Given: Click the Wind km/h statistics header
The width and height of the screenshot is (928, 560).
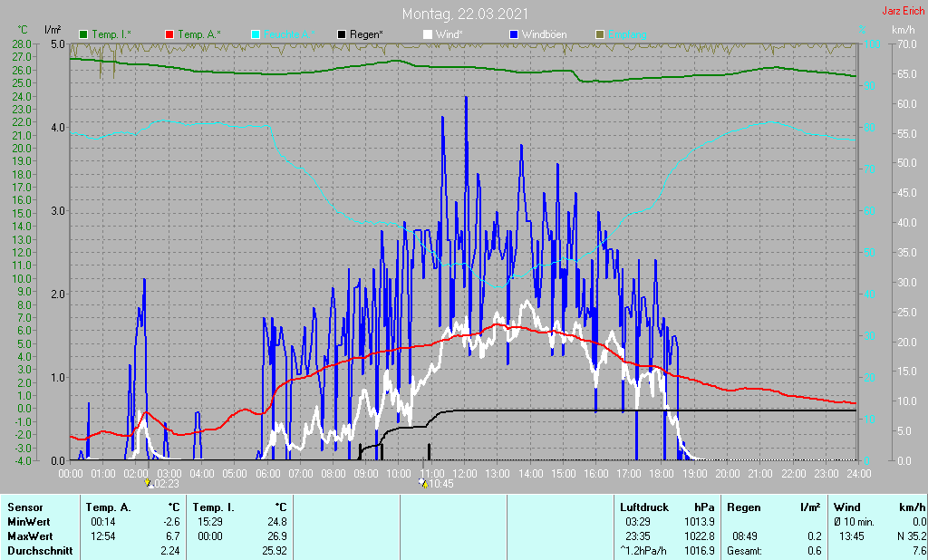Looking at the screenshot, I should 879,507.
